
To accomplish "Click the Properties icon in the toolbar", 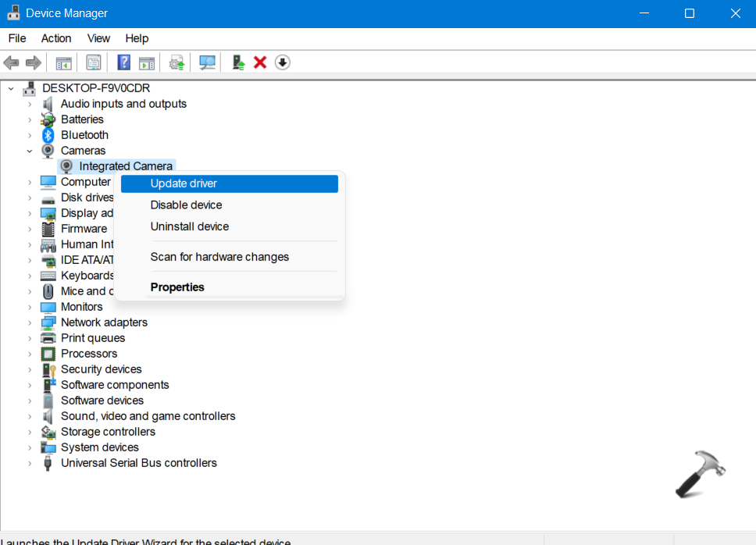I will (94, 62).
